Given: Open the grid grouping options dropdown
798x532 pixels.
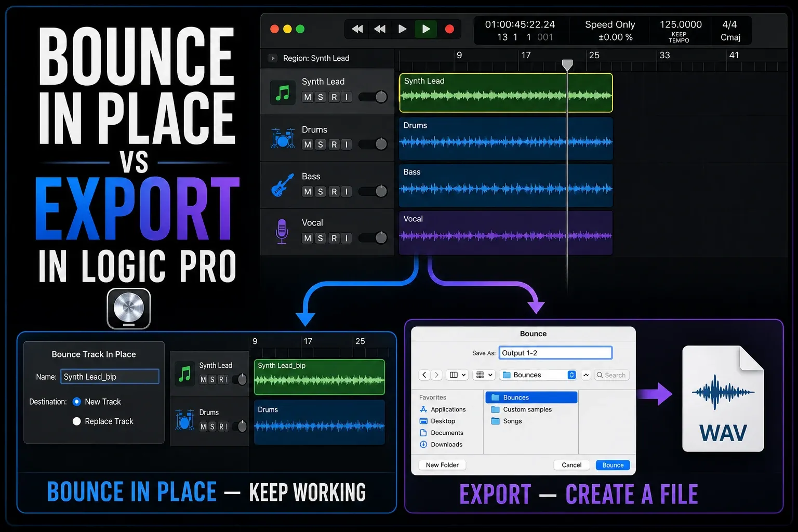Looking at the screenshot, I should [x=484, y=375].
